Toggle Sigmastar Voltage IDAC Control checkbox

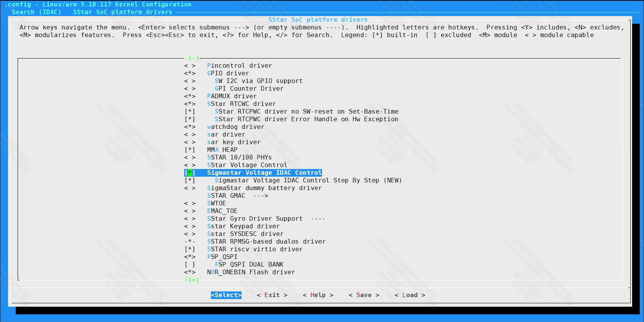pos(190,173)
